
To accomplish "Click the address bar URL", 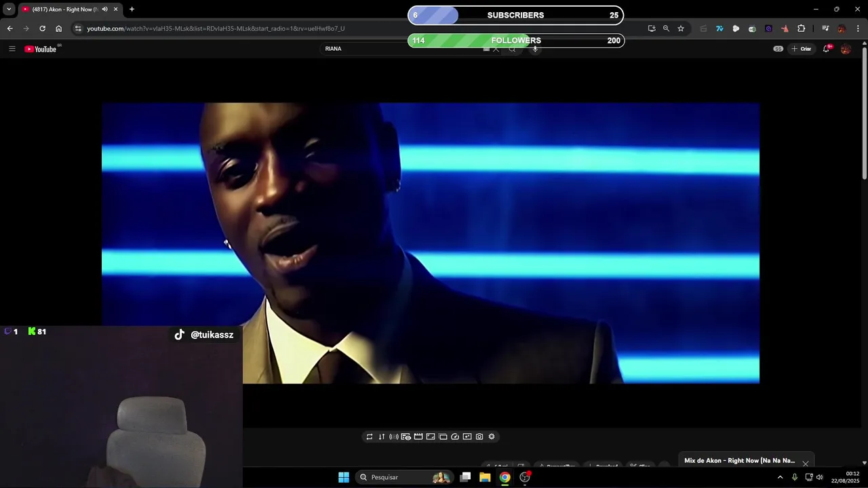I will 216,28.
